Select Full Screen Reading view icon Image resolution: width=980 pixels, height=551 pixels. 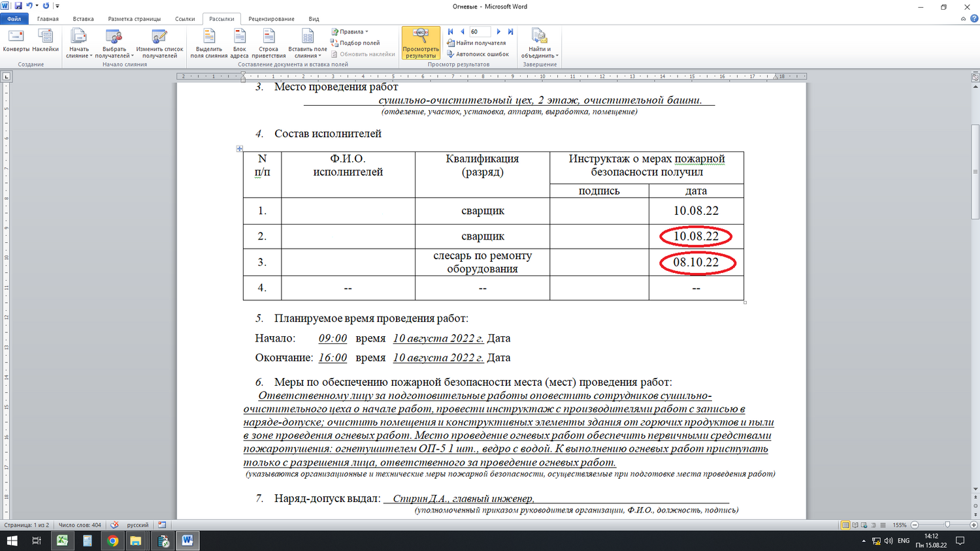point(855,525)
